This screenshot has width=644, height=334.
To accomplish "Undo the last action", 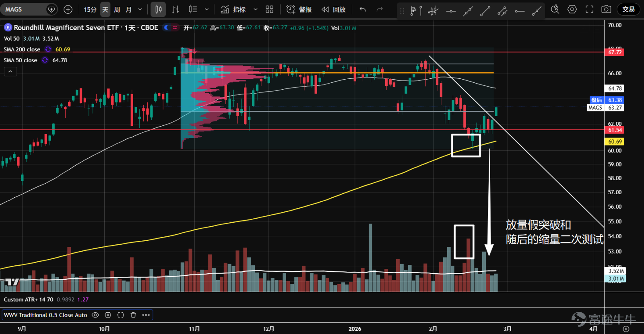I will pos(363,9).
